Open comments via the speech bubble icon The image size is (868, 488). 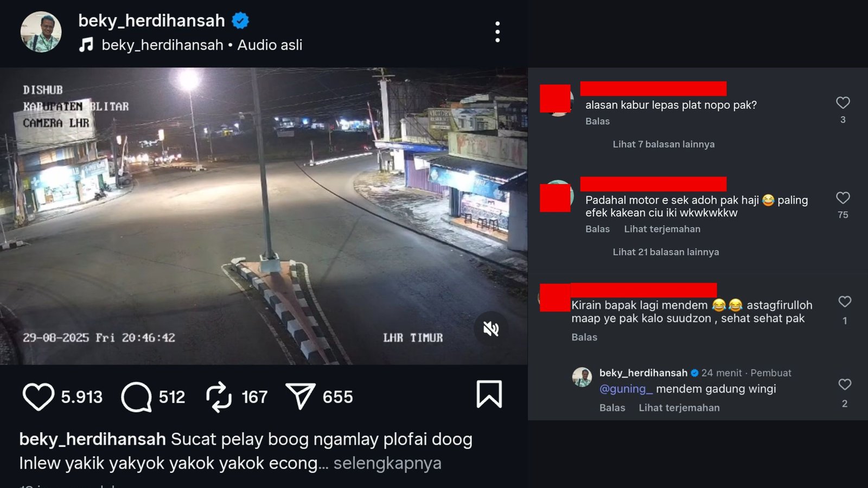(136, 396)
